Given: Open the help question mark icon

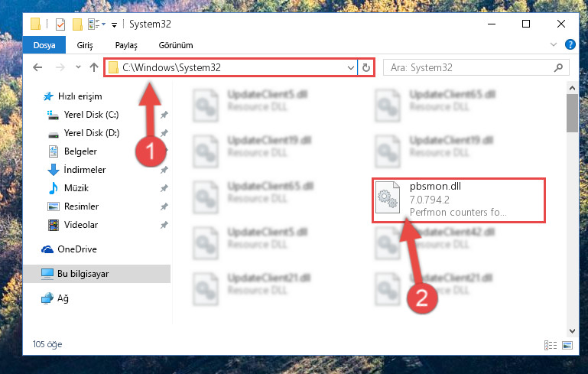Looking at the screenshot, I should click(570, 44).
